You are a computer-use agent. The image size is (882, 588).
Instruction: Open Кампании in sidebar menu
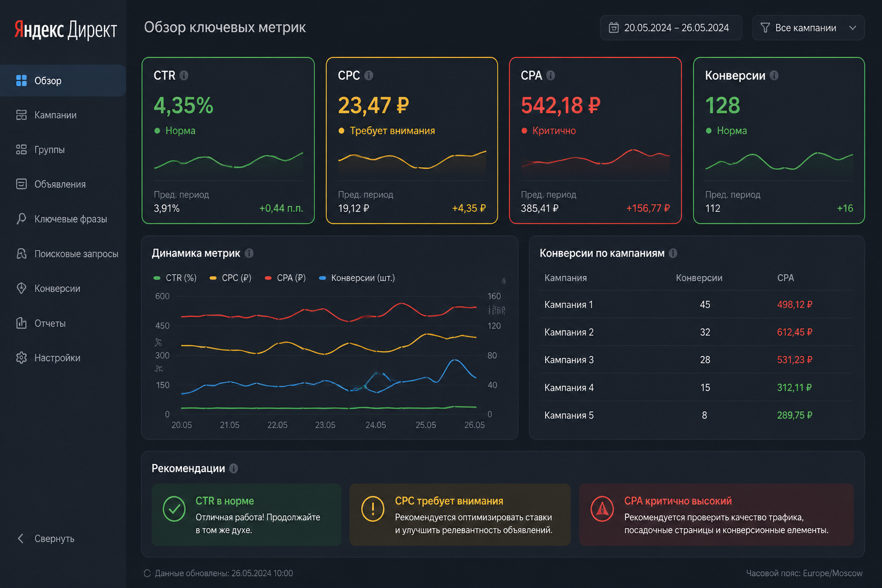[63, 115]
